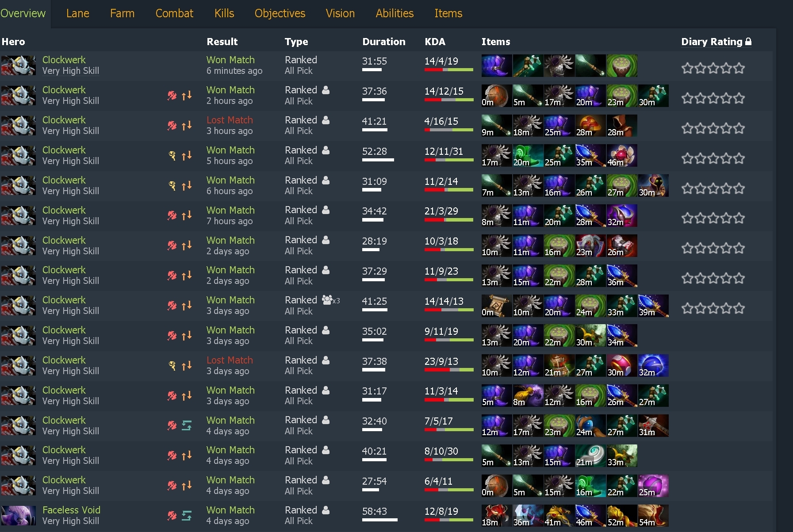Set first diary star on the 41:25 match

(x=687, y=308)
